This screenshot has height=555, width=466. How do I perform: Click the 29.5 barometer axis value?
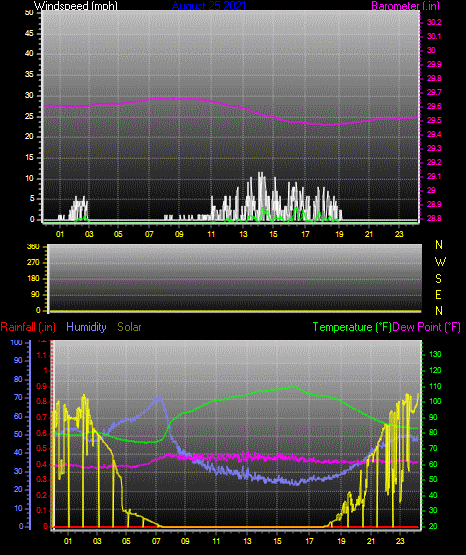click(434, 120)
